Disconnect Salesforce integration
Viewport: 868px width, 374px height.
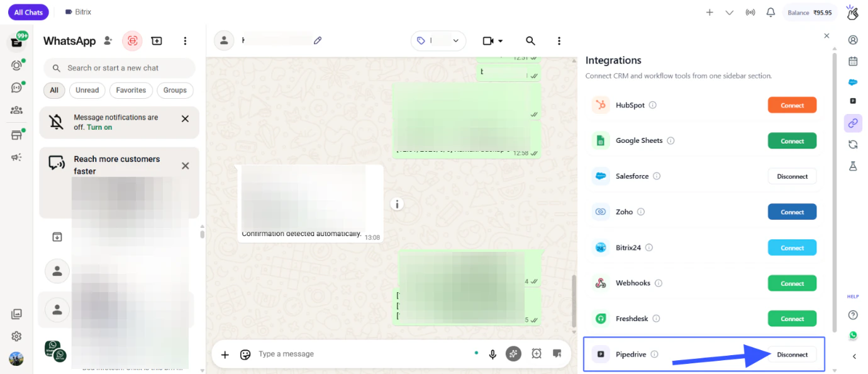792,176
